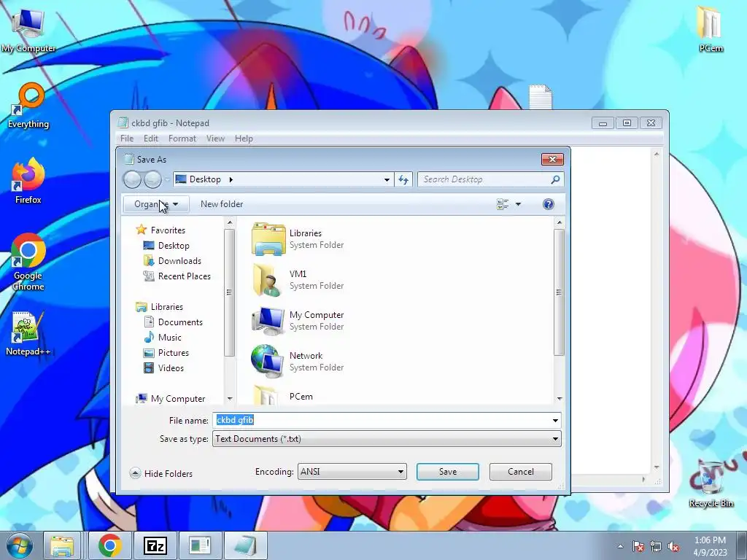Open the Save as type dropdown

tap(555, 439)
